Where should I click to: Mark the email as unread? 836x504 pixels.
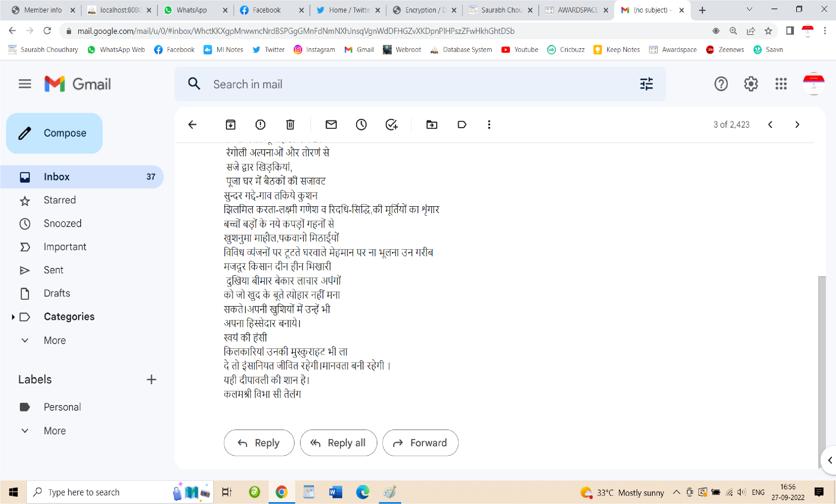point(331,125)
